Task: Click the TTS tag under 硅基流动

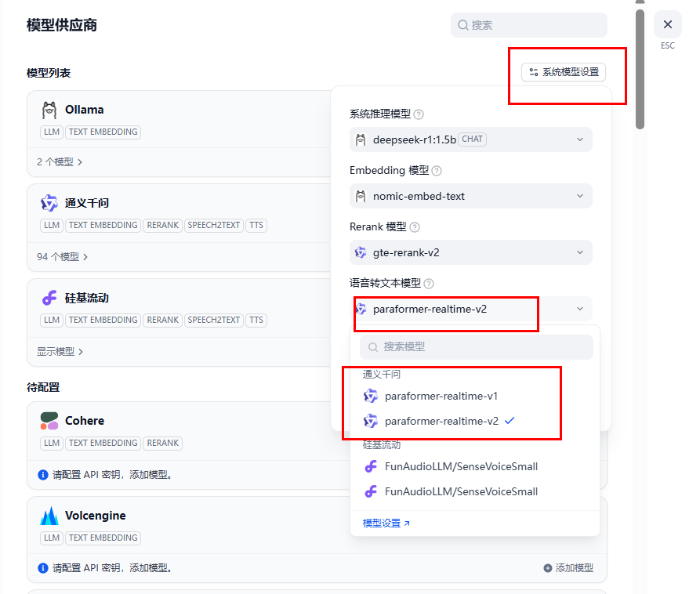Action: [256, 321]
